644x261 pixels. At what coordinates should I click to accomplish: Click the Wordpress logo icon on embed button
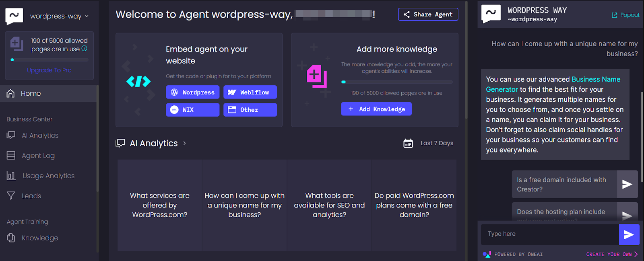[x=174, y=92]
